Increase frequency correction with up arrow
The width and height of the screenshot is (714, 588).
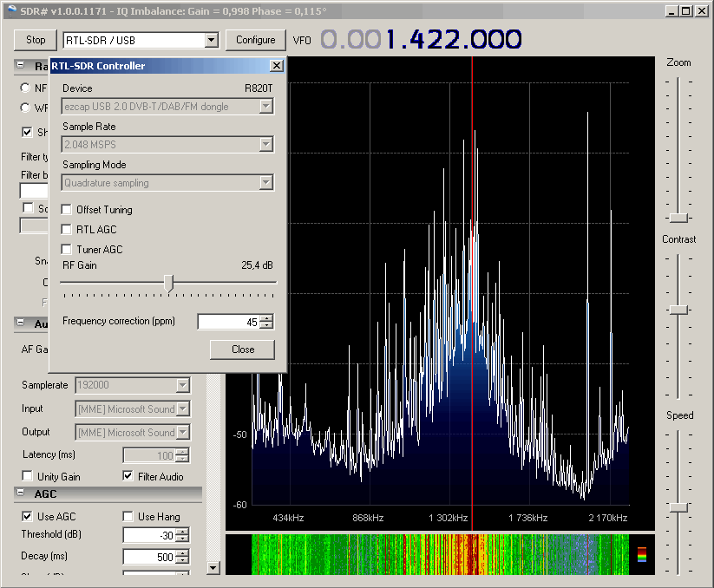click(266, 318)
